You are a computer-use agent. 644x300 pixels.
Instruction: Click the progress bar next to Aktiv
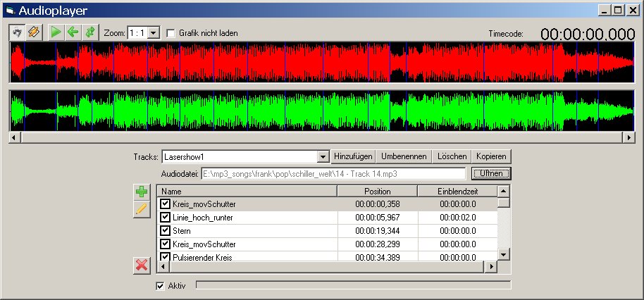(354, 285)
